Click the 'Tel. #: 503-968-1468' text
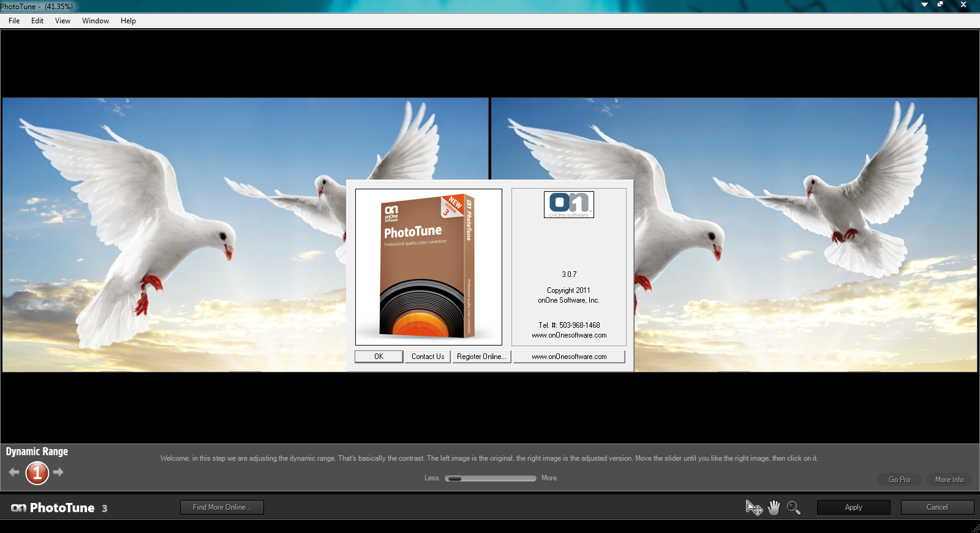Viewport: 980px width, 533px height. pyautogui.click(x=569, y=325)
